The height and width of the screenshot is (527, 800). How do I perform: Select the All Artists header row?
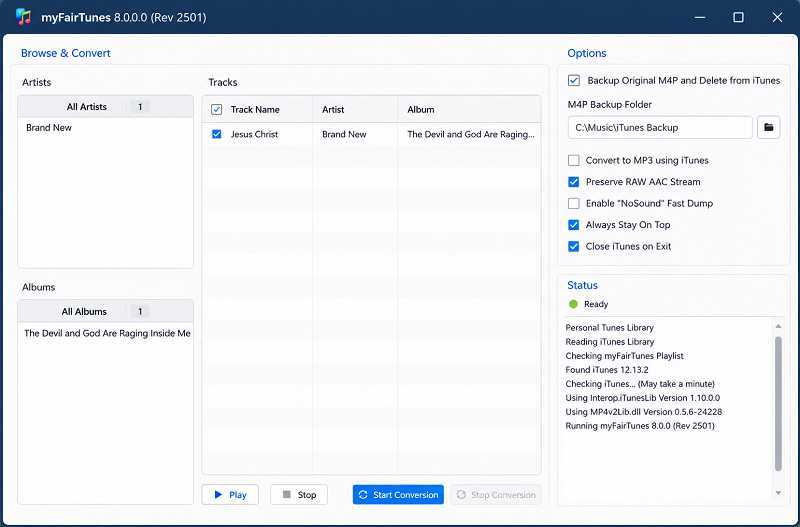tap(106, 107)
